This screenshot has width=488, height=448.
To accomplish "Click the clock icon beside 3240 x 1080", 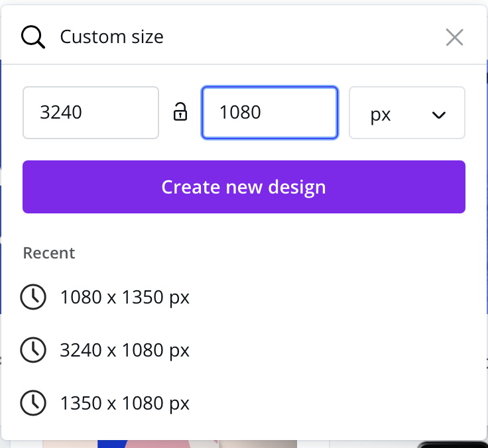I will click(33, 350).
